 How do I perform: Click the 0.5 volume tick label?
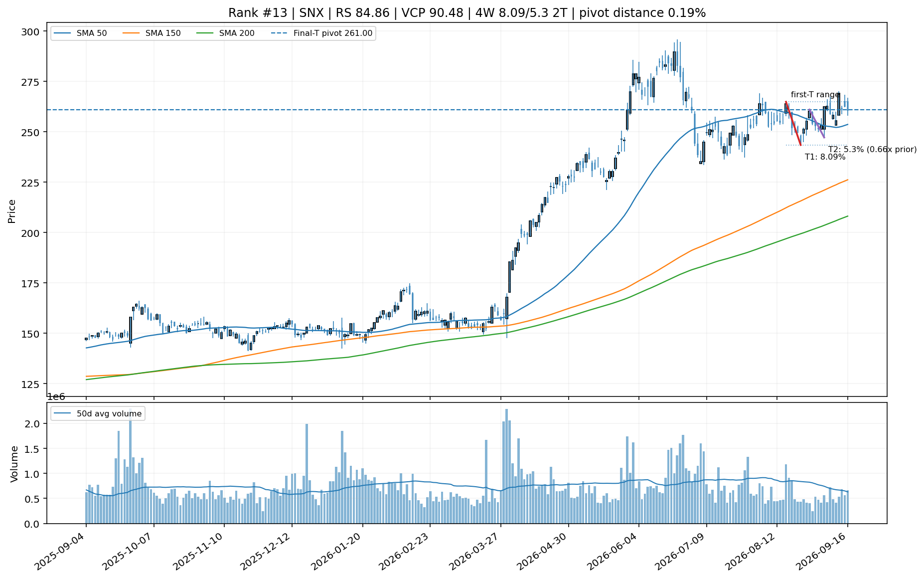coord(33,499)
